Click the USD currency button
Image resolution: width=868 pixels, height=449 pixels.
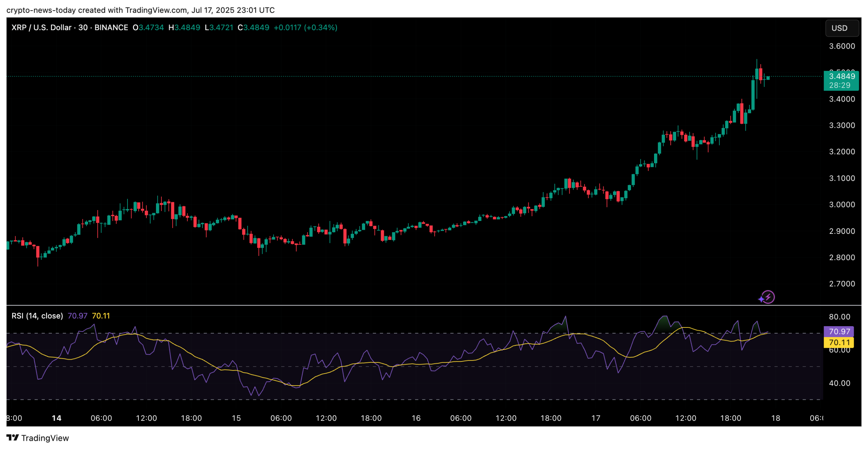pyautogui.click(x=841, y=28)
